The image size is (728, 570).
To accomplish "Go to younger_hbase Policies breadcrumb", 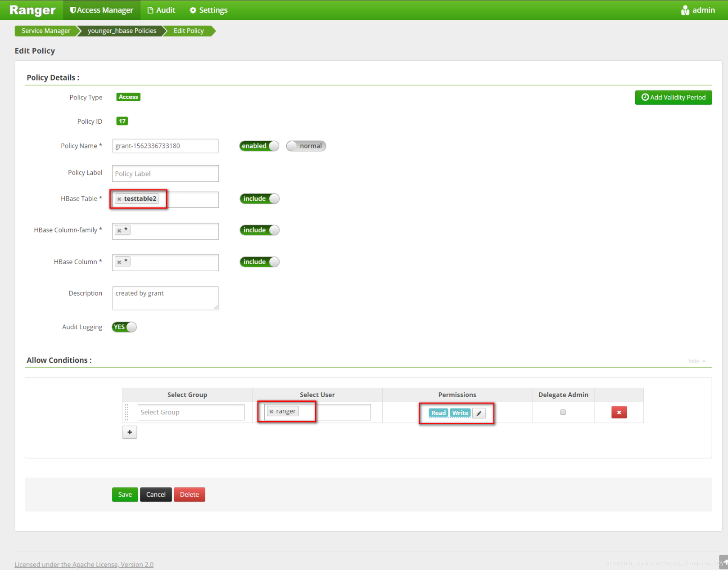I will coord(122,31).
